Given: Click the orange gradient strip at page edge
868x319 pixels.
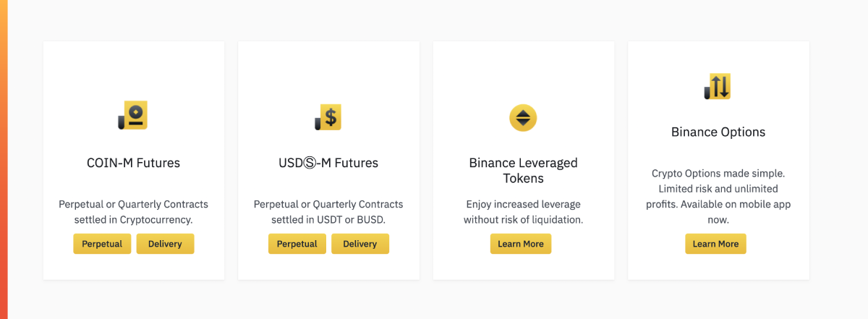Looking at the screenshot, I should pyautogui.click(x=4, y=159).
